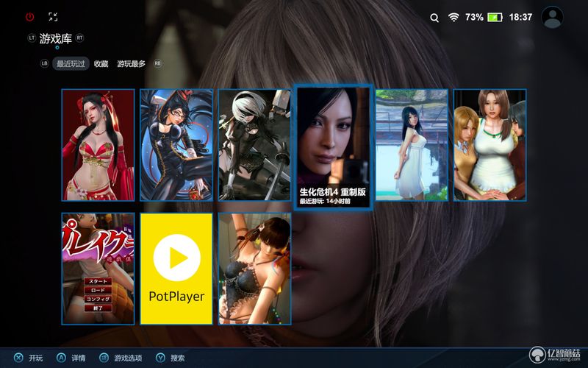The height and width of the screenshot is (368, 588).
Task: Click the green battery icon
Action: [495, 17]
